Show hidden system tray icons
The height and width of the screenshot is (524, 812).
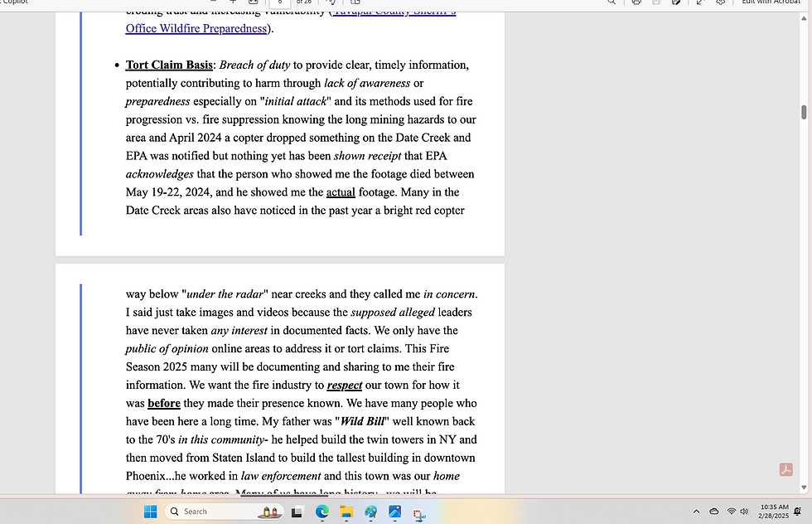click(697, 512)
